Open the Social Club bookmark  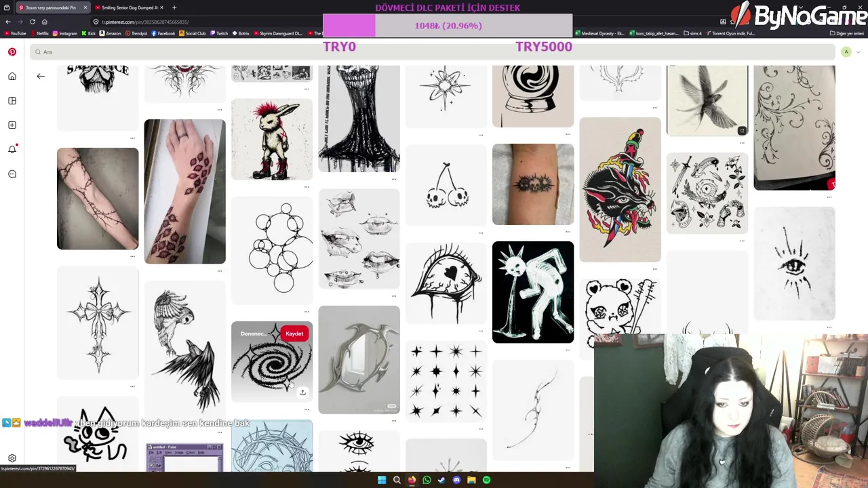coord(193,33)
